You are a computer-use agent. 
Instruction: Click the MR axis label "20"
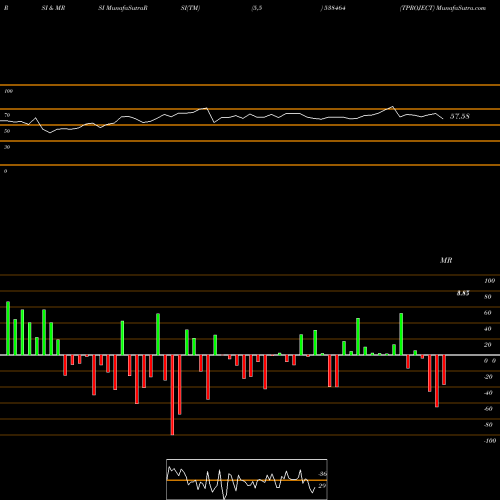tap(488, 345)
